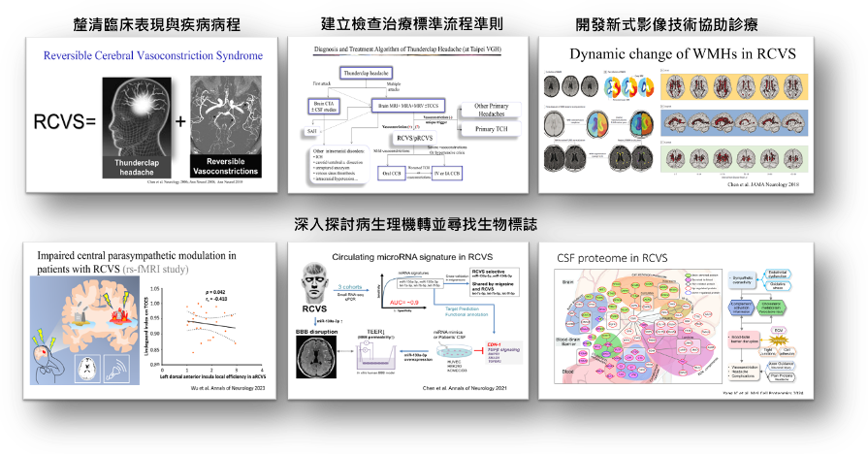
Task: Click the citation "Wu et al. Annals of Neurology 2023"
Action: [x=228, y=388]
